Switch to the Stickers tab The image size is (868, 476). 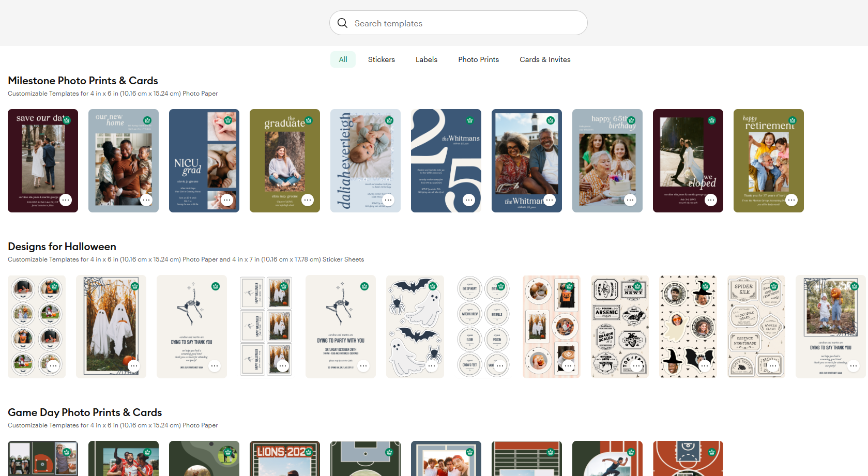(382, 59)
